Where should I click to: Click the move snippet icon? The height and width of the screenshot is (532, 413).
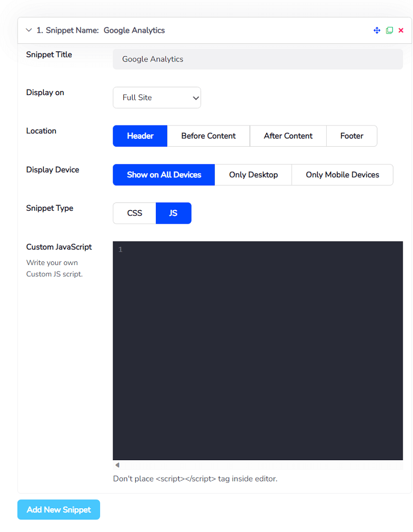[x=377, y=30]
